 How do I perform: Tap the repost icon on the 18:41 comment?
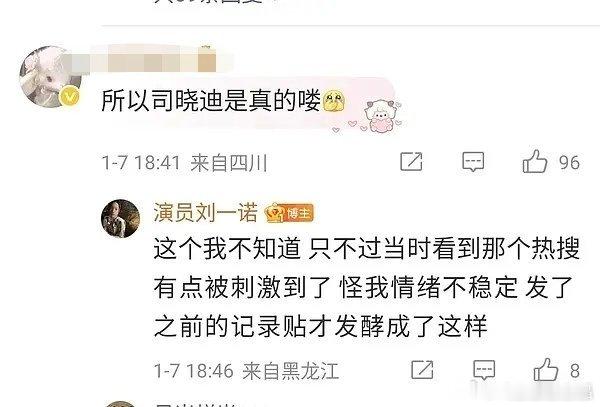(x=411, y=161)
